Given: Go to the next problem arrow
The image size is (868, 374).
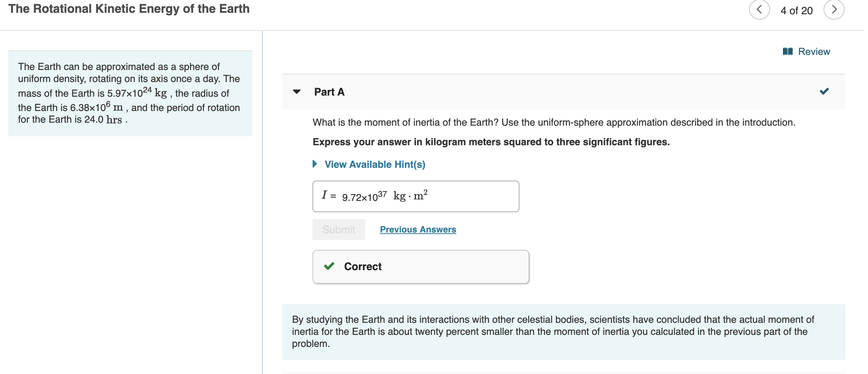Looking at the screenshot, I should tap(834, 10).
